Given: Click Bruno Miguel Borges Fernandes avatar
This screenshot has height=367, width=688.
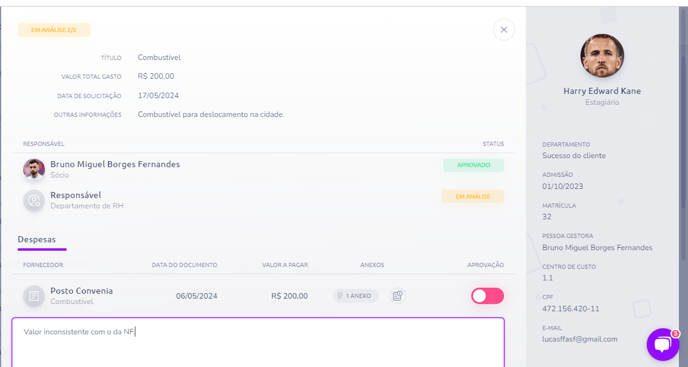Looking at the screenshot, I should coord(34,169).
